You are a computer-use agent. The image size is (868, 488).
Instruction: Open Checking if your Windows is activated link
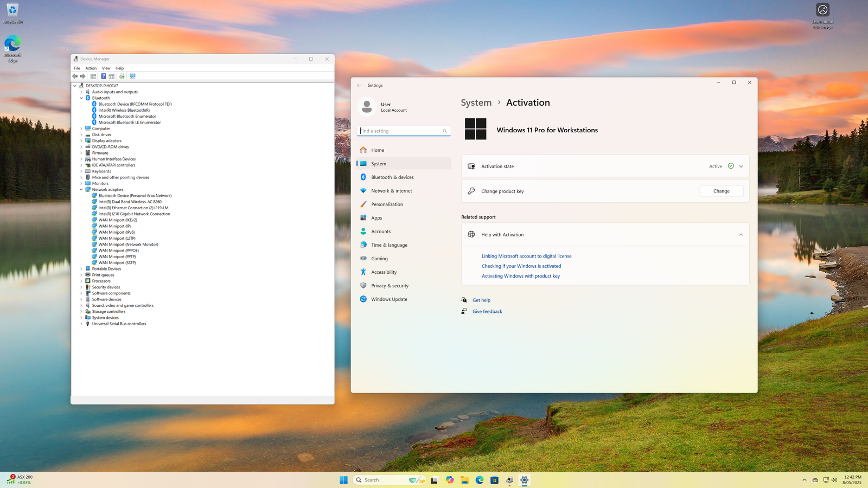pyautogui.click(x=521, y=266)
